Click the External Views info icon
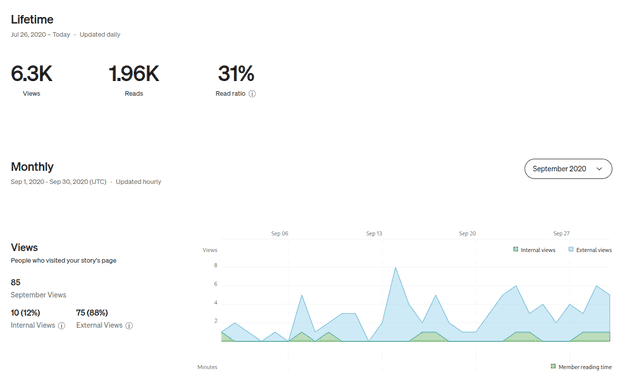Image resolution: width=630 pixels, height=377 pixels. tap(129, 326)
